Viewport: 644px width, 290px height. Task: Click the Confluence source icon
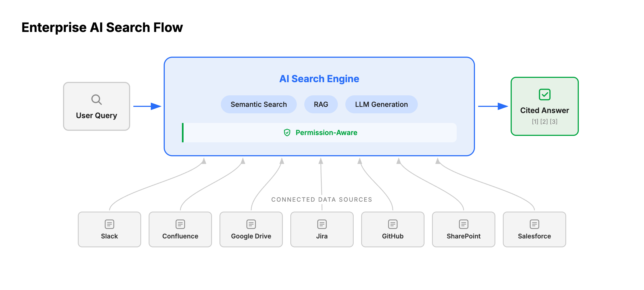pyautogui.click(x=180, y=224)
